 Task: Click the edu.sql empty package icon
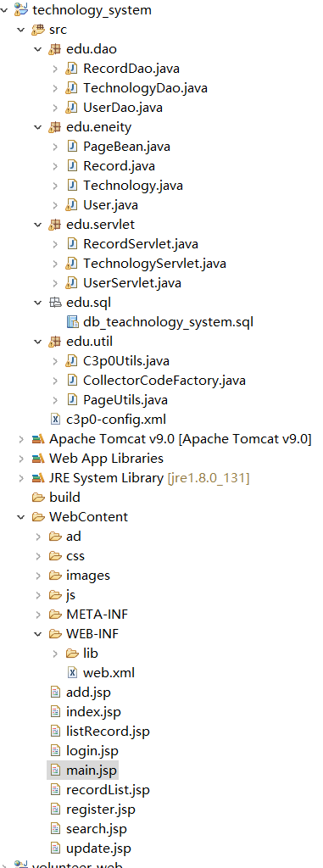point(54,303)
